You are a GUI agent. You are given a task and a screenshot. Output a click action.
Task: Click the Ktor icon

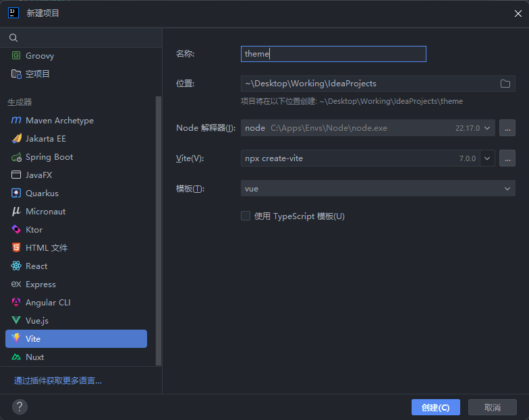(x=16, y=229)
